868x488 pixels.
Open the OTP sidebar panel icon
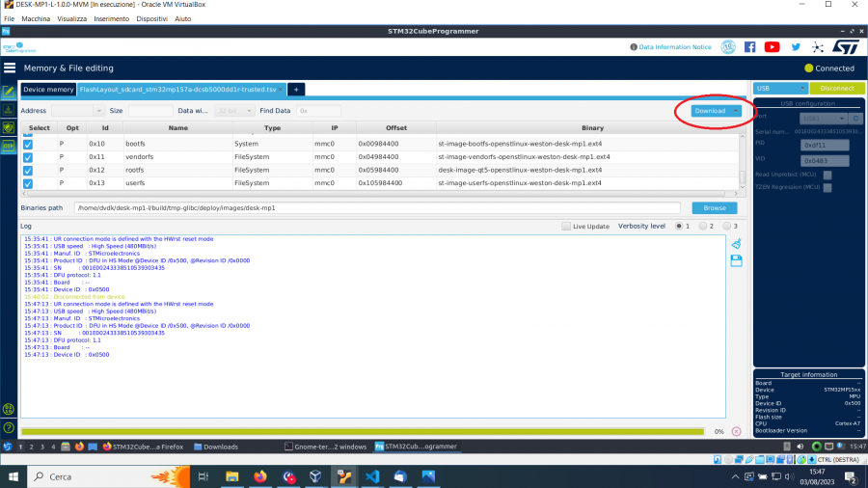(9, 146)
